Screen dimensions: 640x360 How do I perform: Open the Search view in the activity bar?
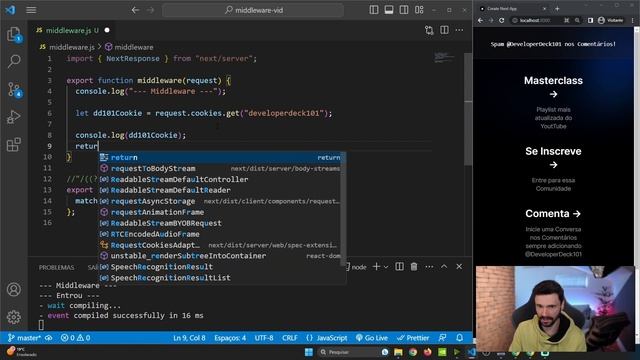pyautogui.click(x=13, y=62)
